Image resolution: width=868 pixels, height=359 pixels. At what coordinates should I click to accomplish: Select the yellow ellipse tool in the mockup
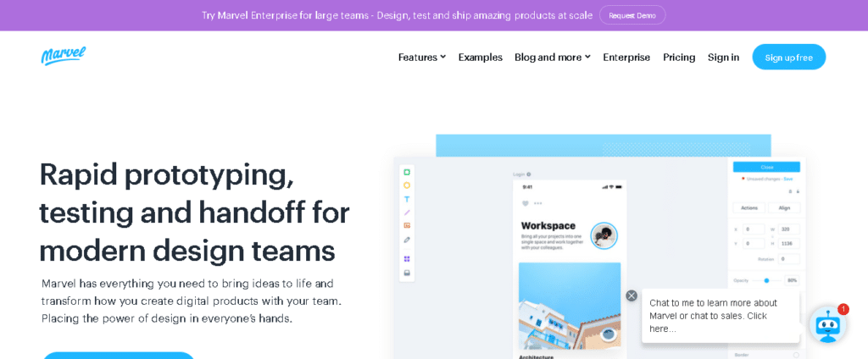tap(407, 186)
